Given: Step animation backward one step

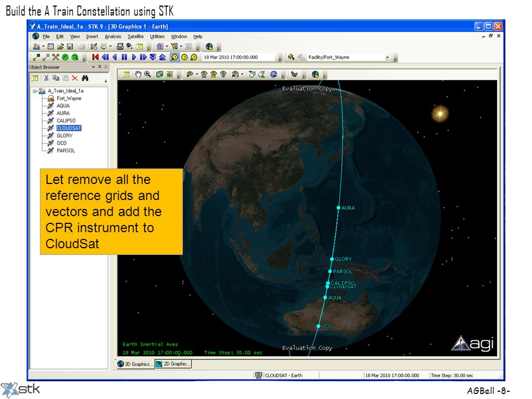Looking at the screenshot, I should tap(105, 57).
